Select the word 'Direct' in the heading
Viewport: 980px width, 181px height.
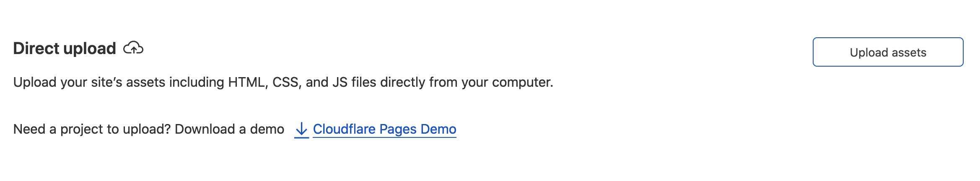click(36, 49)
